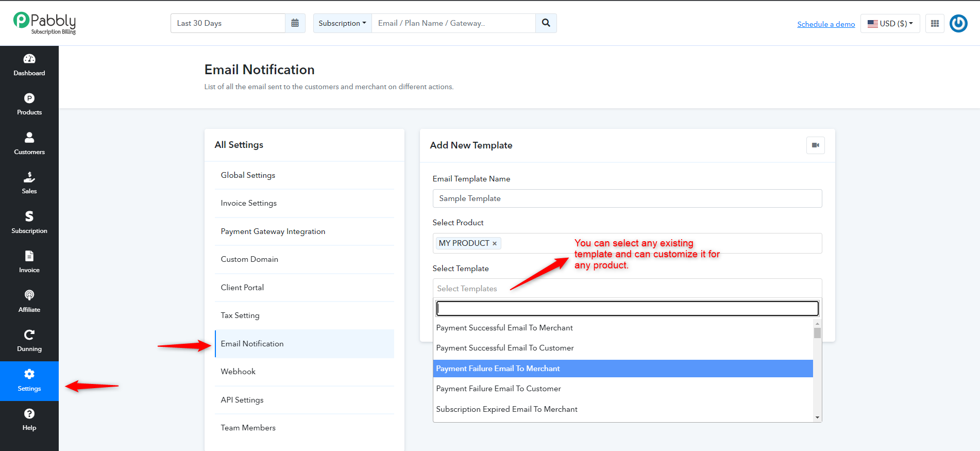
Task: Click the video camera icon in Add New Template
Action: click(816, 145)
